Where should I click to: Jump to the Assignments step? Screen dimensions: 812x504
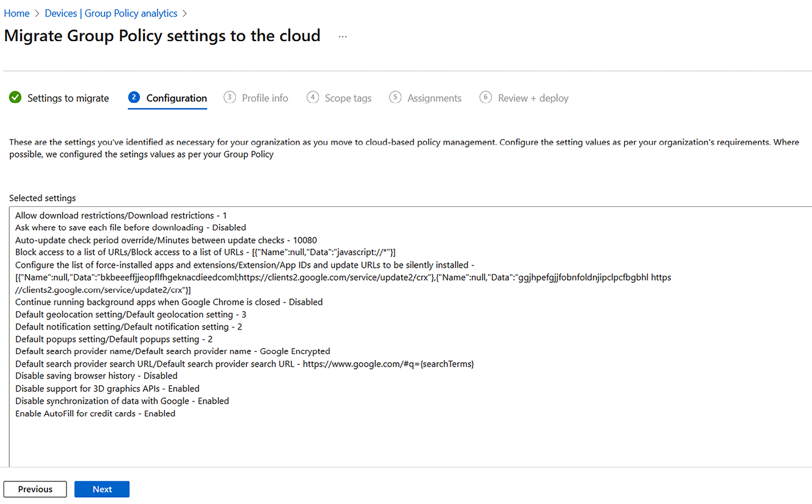click(x=434, y=98)
